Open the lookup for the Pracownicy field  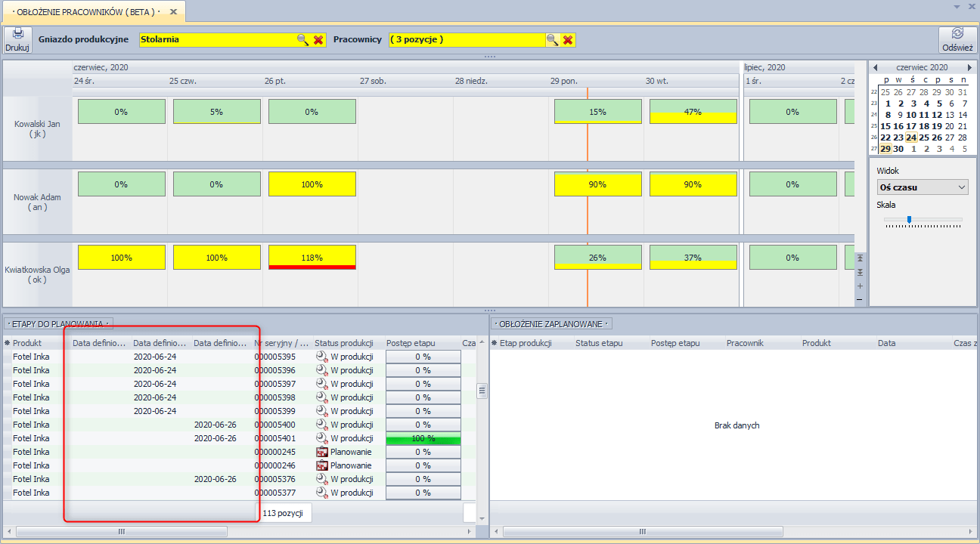552,39
